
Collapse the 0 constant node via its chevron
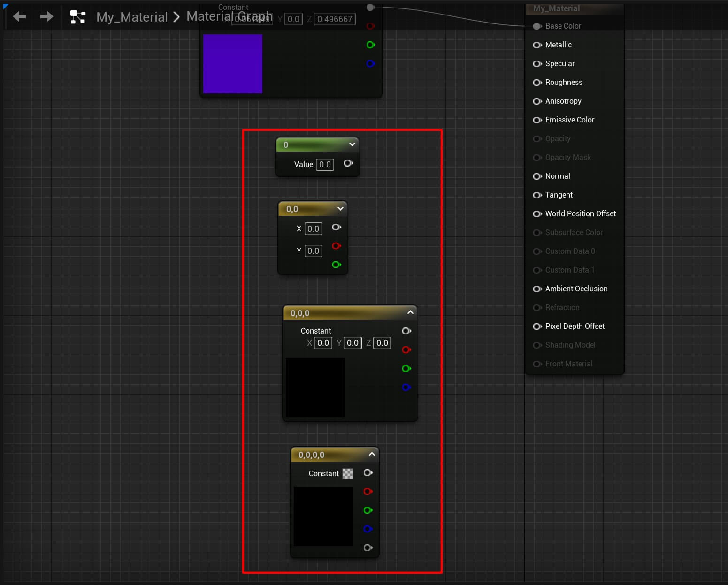click(352, 144)
